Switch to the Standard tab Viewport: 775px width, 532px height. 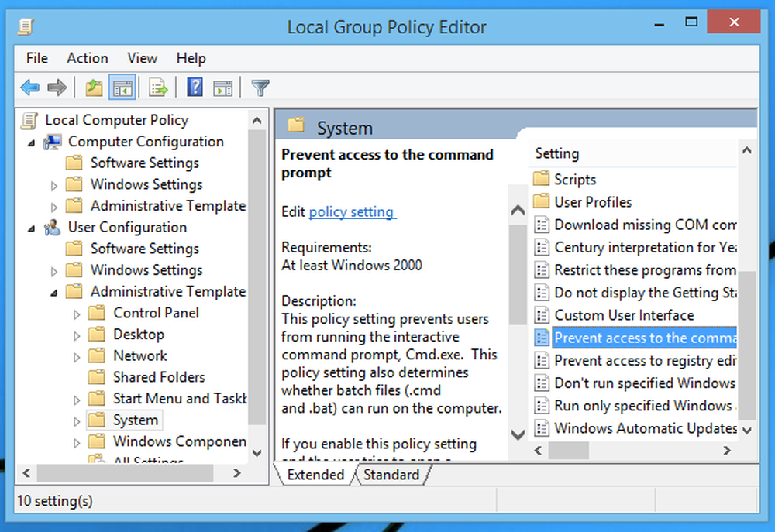(391, 475)
